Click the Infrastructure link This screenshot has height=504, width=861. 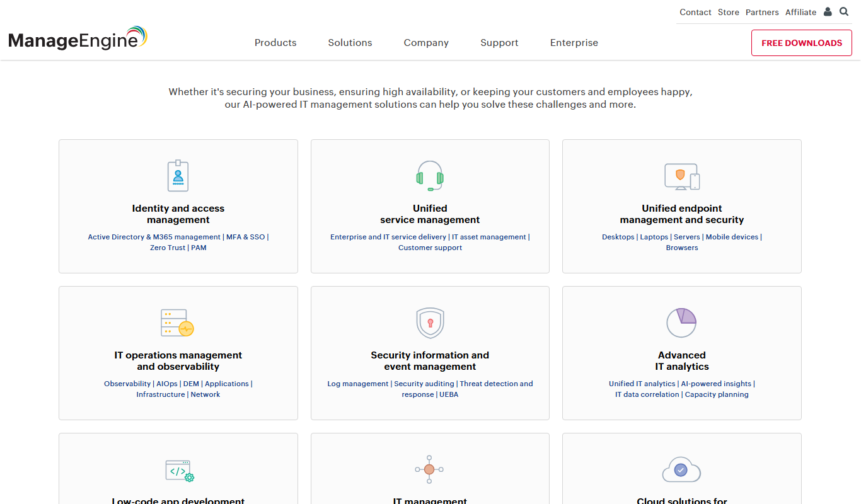coord(161,394)
